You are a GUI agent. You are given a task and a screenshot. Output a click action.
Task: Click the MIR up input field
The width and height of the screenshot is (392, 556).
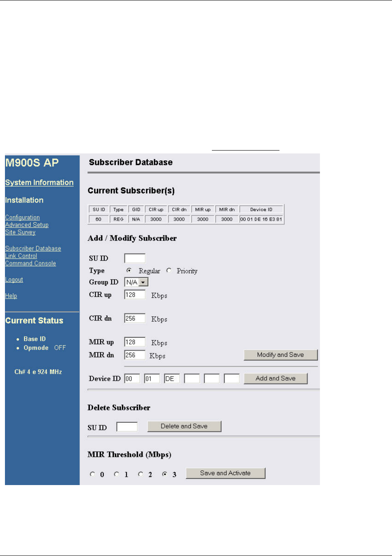[135, 342]
